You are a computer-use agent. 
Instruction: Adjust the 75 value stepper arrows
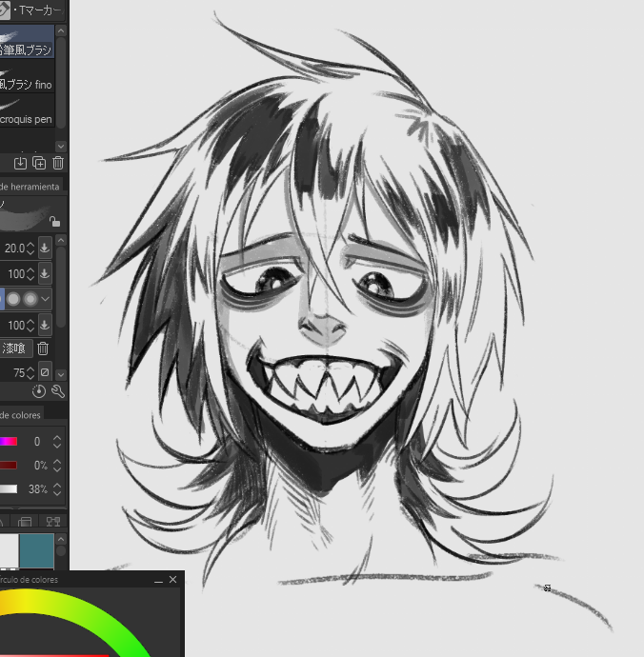pos(30,373)
